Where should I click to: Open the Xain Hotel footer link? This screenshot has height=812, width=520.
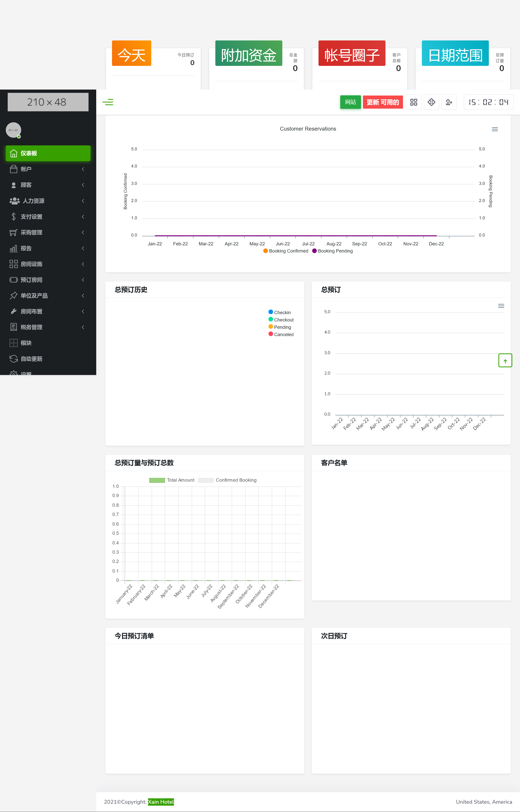tap(161, 802)
